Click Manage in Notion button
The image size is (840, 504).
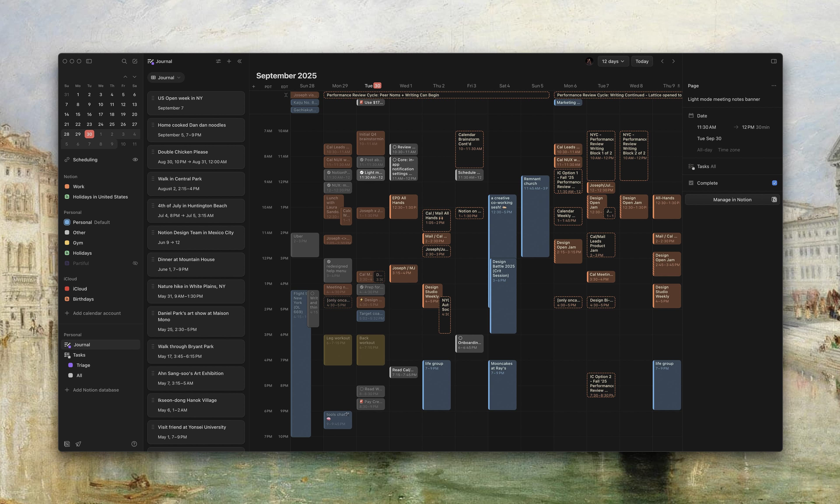[732, 200]
